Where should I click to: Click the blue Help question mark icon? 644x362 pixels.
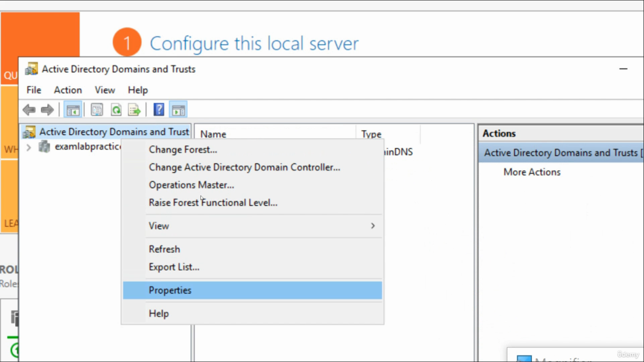159,110
